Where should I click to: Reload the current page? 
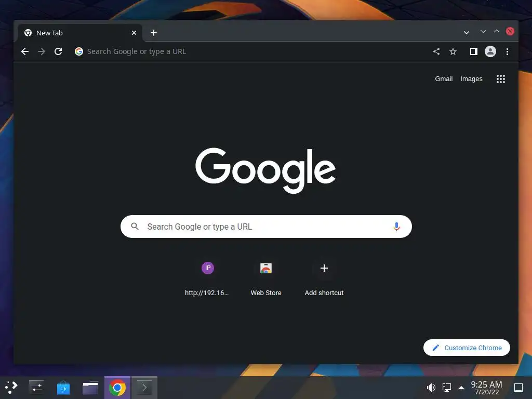[58, 51]
